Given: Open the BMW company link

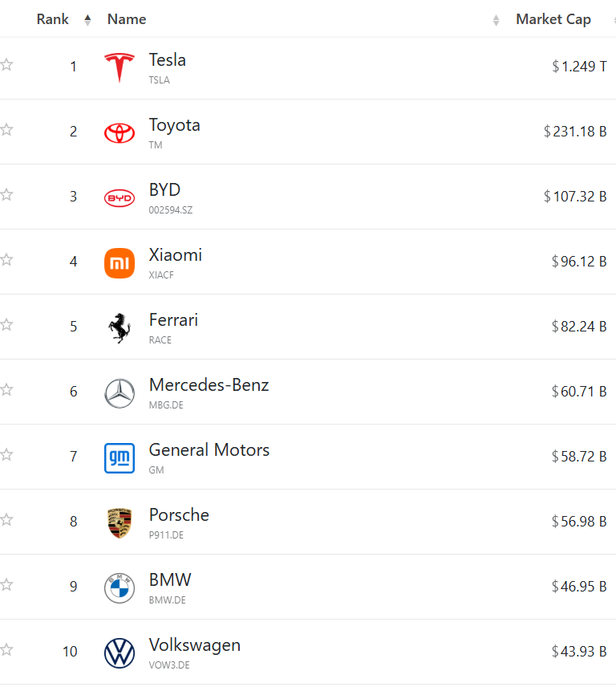Looking at the screenshot, I should pyautogui.click(x=170, y=579).
